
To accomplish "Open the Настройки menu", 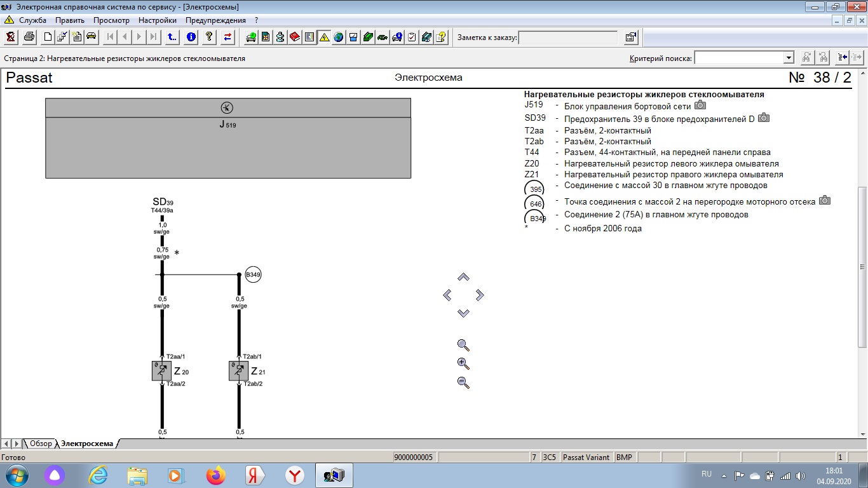I will pyautogui.click(x=157, y=20).
